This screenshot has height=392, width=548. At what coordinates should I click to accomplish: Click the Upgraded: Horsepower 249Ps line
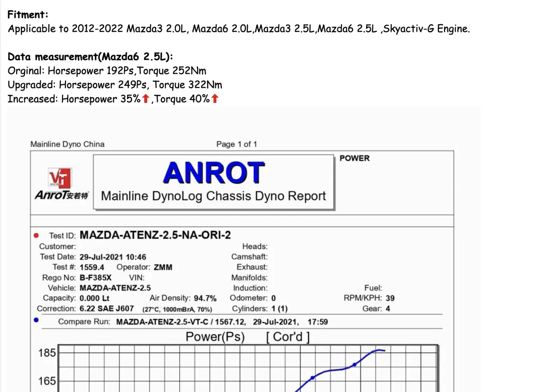point(115,85)
